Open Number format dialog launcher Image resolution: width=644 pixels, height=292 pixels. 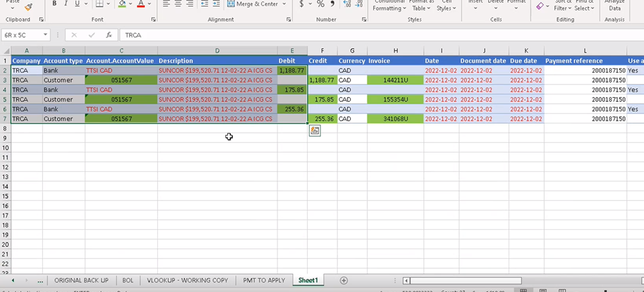tap(364, 19)
